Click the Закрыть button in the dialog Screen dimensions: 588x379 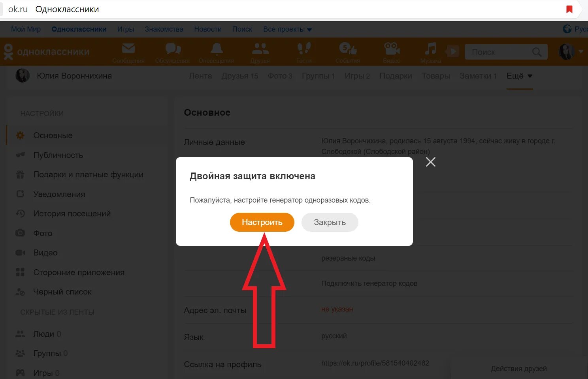tap(330, 222)
